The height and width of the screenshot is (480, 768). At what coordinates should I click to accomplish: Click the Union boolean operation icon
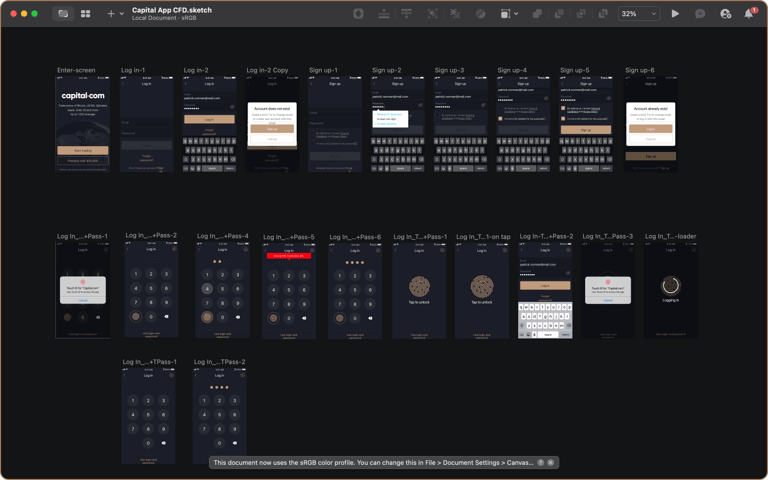point(537,14)
